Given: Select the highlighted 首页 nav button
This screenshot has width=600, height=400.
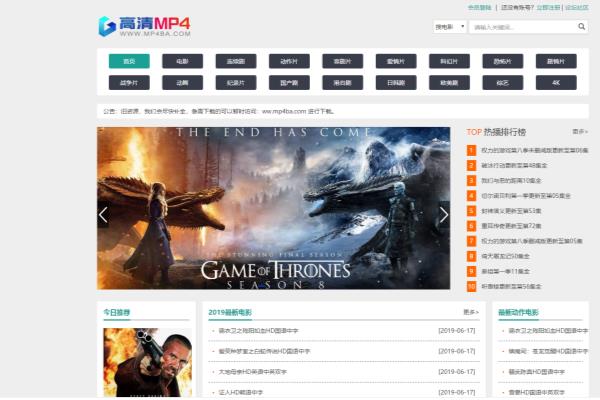Looking at the screenshot, I should 129,61.
